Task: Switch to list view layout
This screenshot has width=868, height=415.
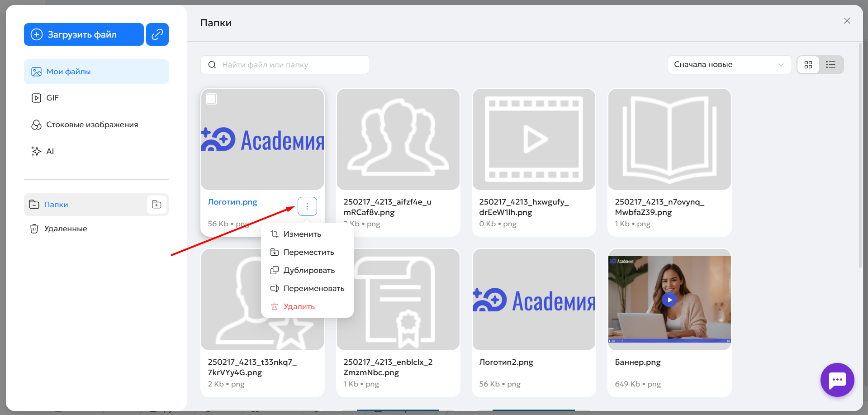Action: (830, 65)
